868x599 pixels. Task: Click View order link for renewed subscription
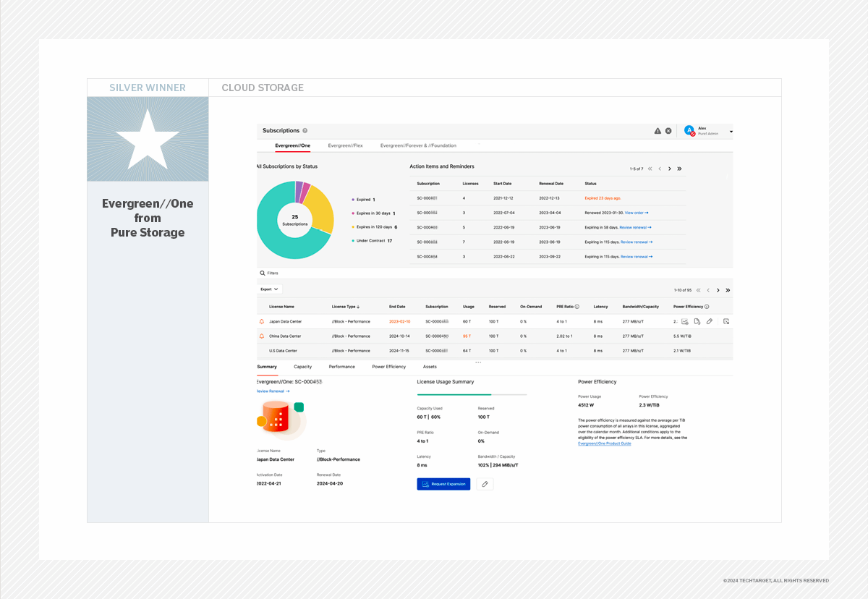click(637, 213)
